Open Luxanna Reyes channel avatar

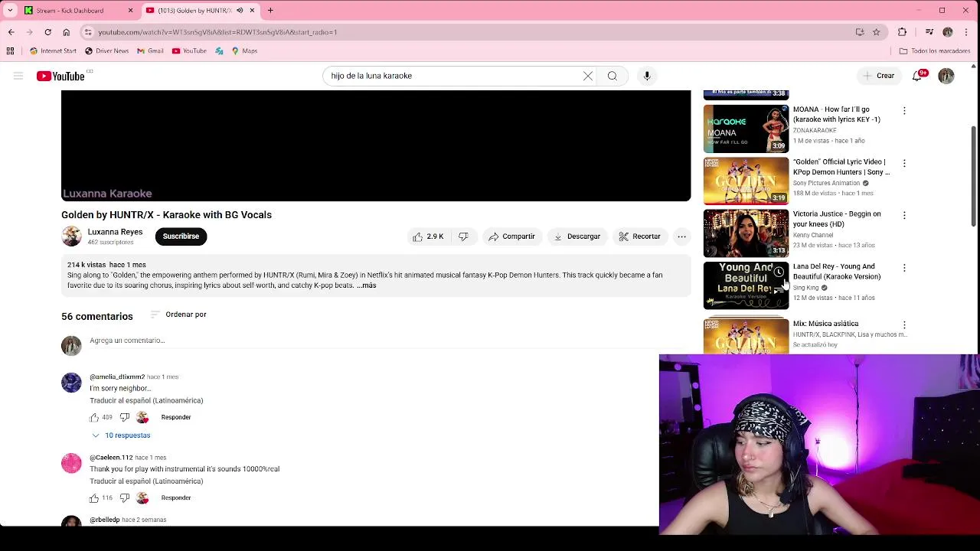(x=71, y=236)
